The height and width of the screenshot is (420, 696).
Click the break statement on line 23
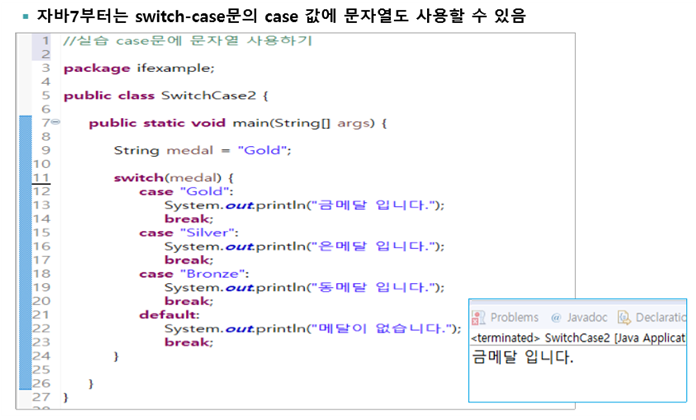189,342
